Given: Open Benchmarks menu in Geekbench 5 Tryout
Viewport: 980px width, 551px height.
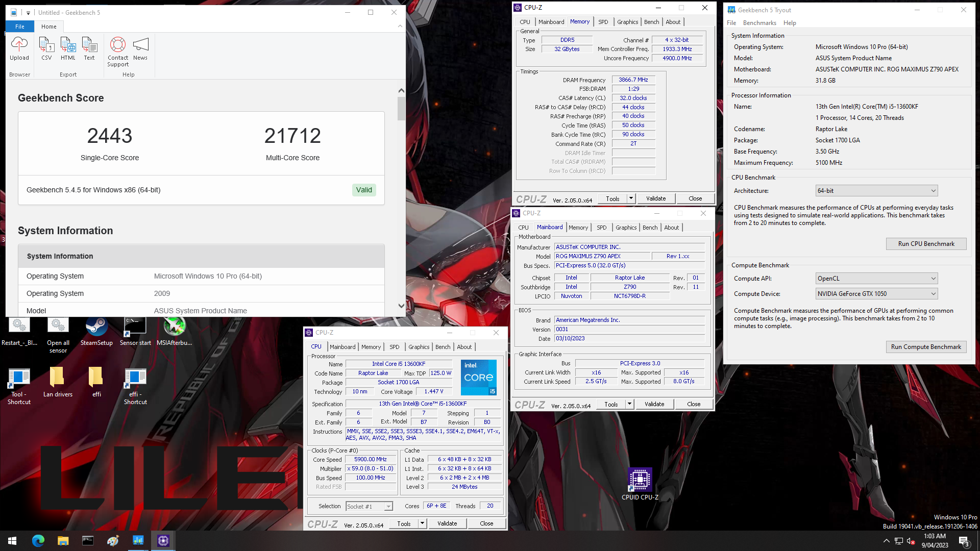Looking at the screenshot, I should [759, 23].
